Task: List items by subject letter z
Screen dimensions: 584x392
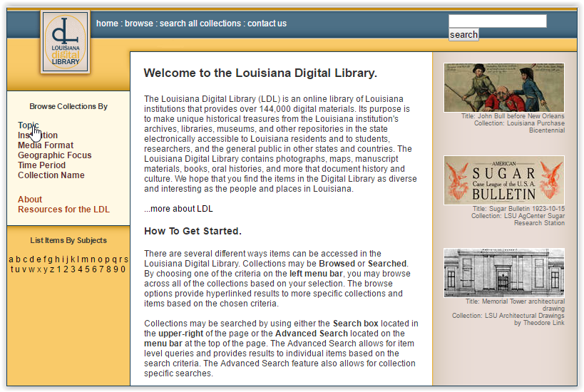Action: pos(52,269)
